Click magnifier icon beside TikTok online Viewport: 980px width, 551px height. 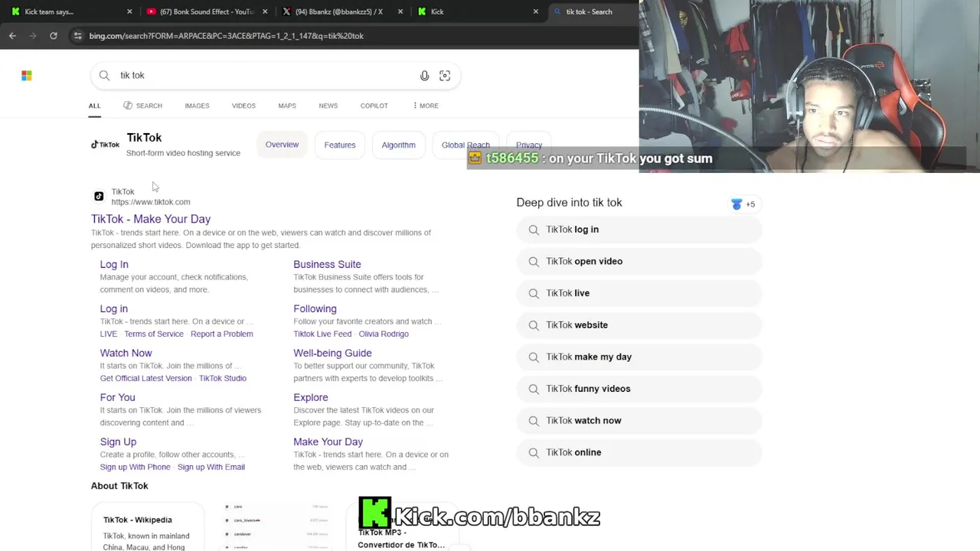[x=534, y=452]
